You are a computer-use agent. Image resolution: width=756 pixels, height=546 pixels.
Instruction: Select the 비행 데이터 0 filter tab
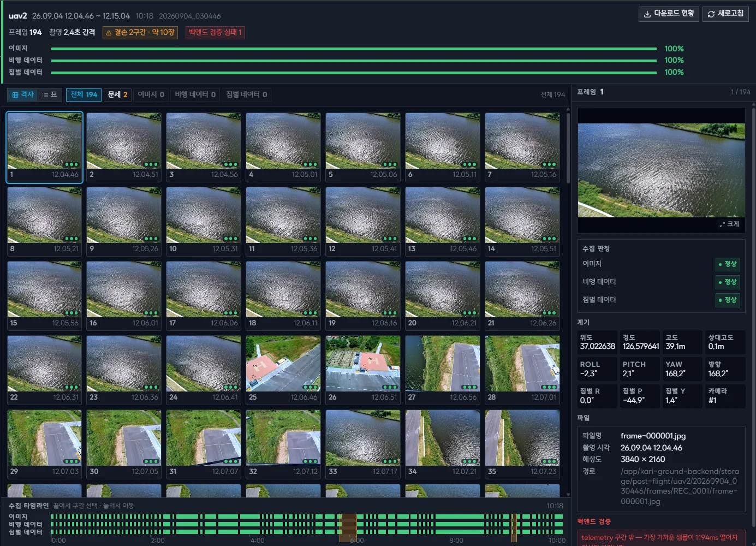pyautogui.click(x=195, y=94)
